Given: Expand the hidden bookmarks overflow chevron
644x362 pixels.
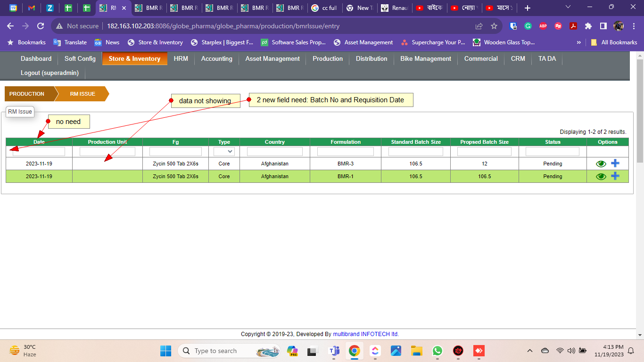Looking at the screenshot, I should 579,42.
